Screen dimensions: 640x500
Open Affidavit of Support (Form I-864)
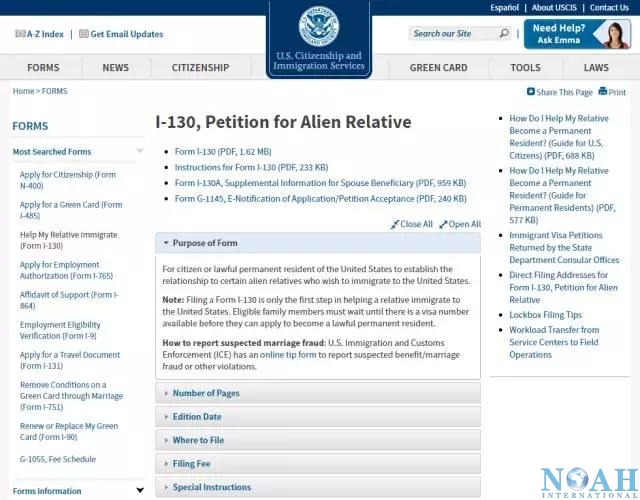[x=69, y=300]
